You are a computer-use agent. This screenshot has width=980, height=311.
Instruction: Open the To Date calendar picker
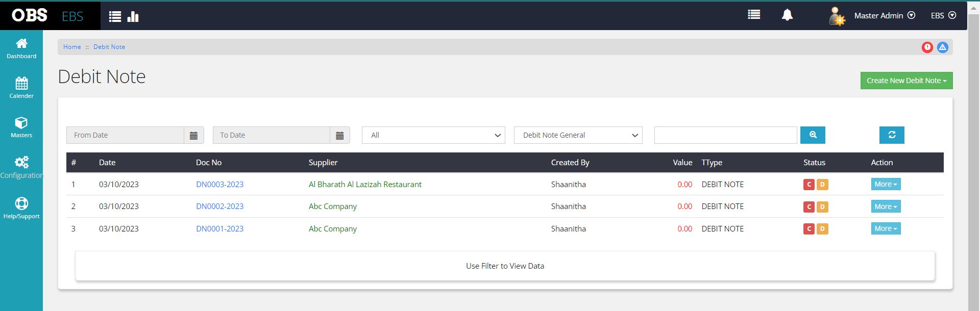[x=340, y=135]
